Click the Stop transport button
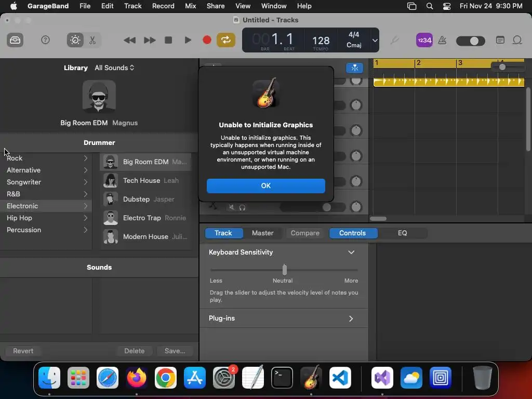Viewport: 532px width, 399px height. [168, 41]
